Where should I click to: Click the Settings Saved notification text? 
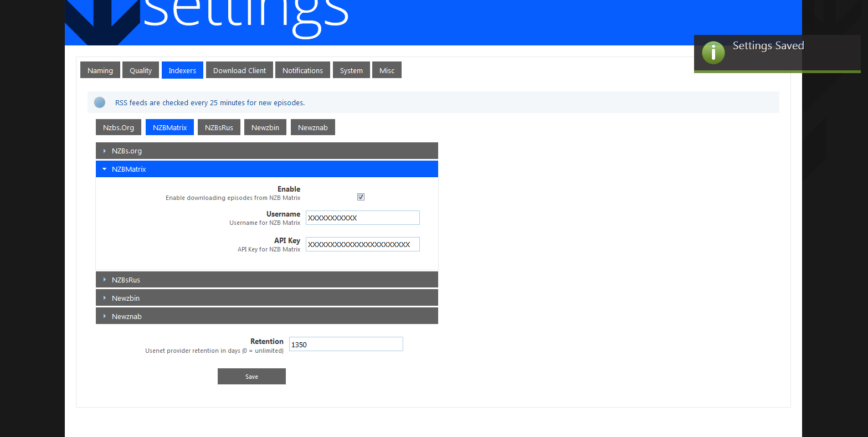pyautogui.click(x=768, y=46)
